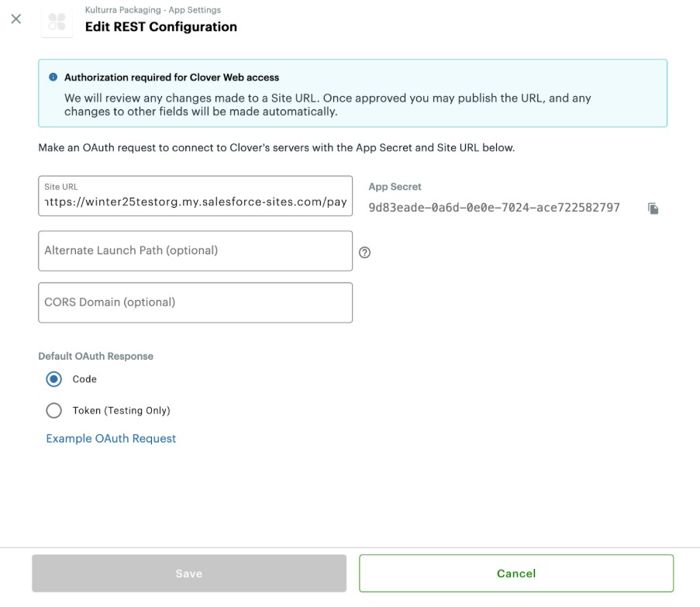The width and height of the screenshot is (700, 607).
Task: Open the Example OAuth Request link
Action: click(111, 439)
